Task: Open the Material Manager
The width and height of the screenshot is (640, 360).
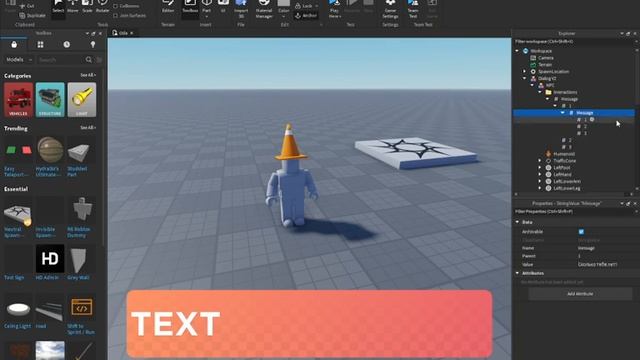Action: 264,9
